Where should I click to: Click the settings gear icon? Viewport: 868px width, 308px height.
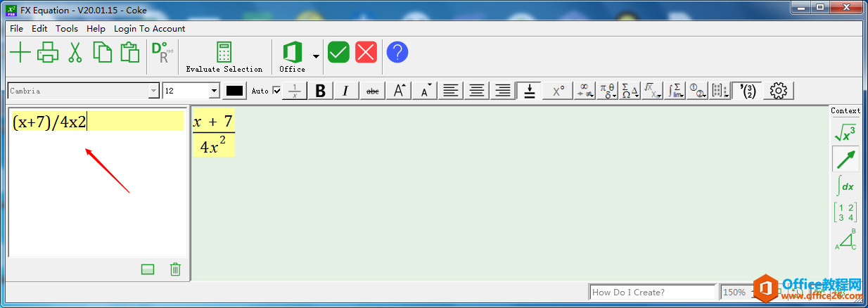[778, 91]
